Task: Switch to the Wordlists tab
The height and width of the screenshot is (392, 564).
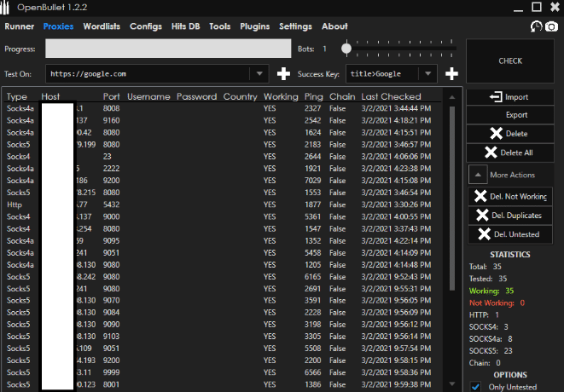Action: [x=102, y=26]
